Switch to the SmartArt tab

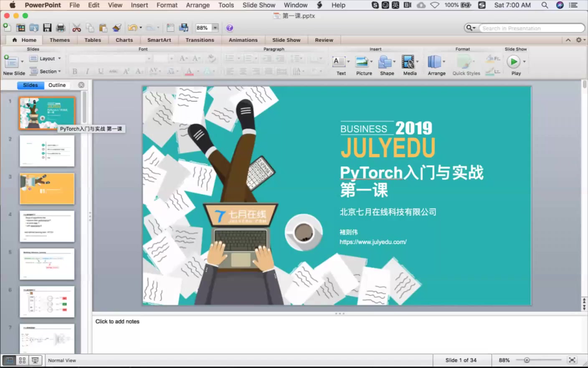(159, 40)
